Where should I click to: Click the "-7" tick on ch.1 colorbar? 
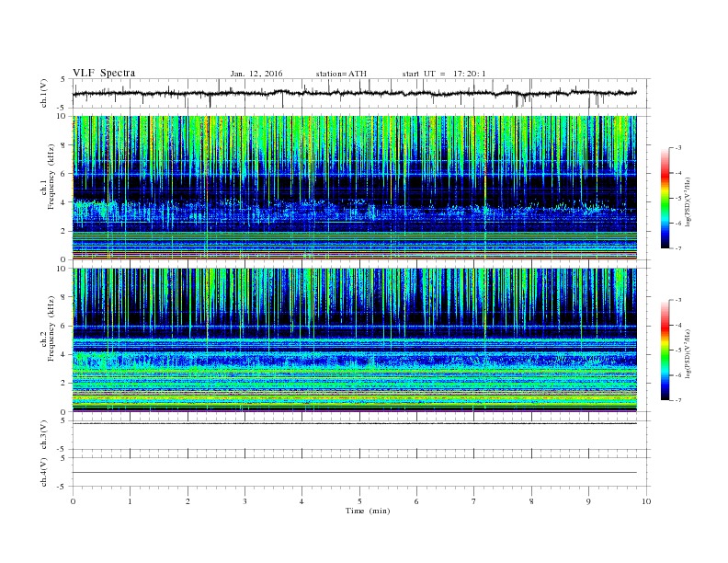677,248
